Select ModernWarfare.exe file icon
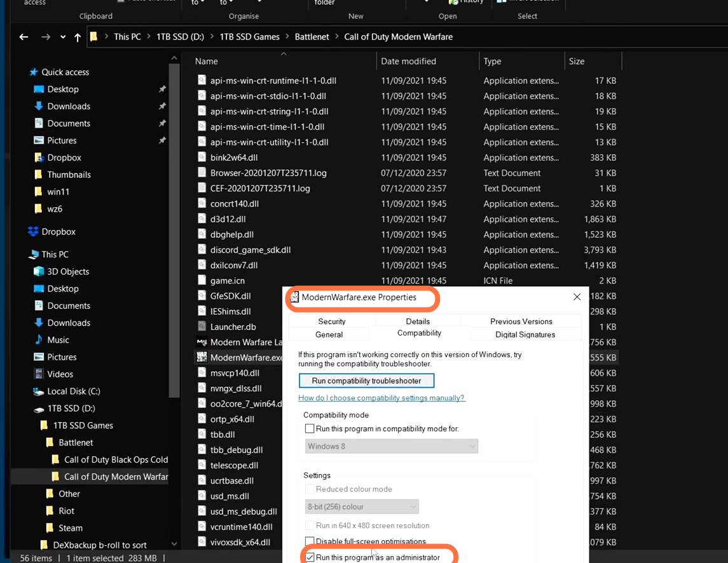 point(202,357)
